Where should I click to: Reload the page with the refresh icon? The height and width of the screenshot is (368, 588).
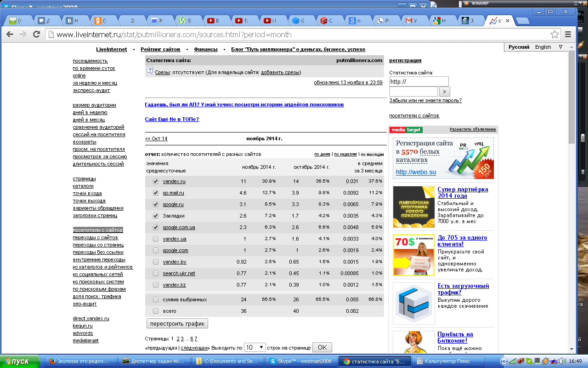point(37,34)
